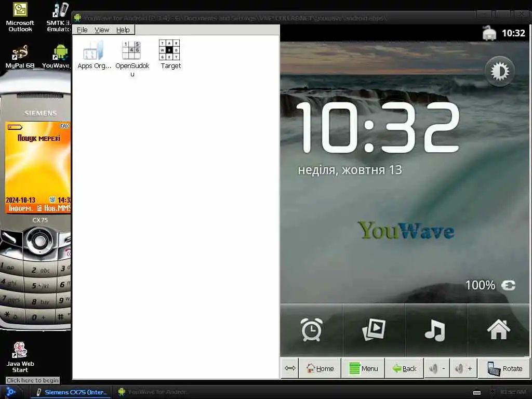The width and height of the screenshot is (532, 399).
Task: Click the keyboard icon in the system tray
Action: click(477, 393)
